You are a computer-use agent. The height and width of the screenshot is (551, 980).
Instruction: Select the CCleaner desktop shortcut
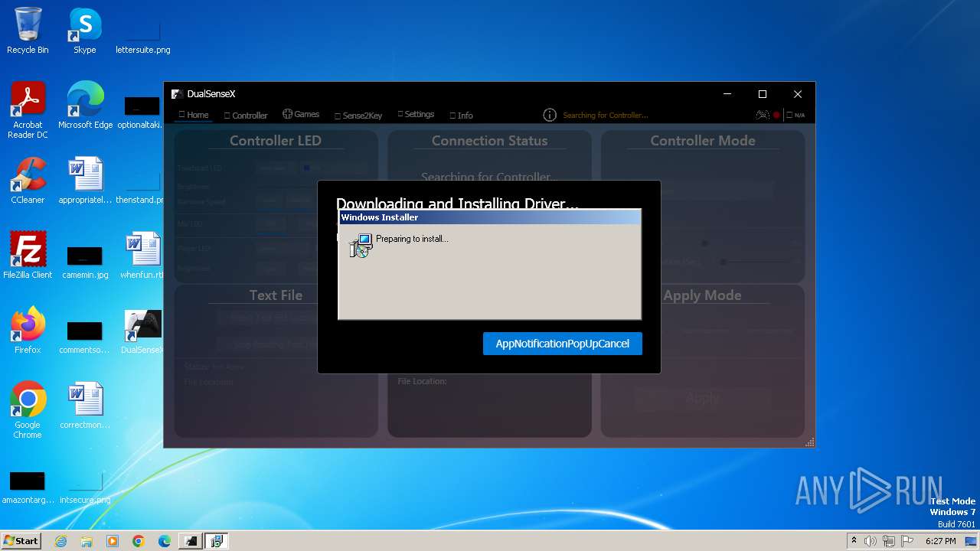pos(28,181)
